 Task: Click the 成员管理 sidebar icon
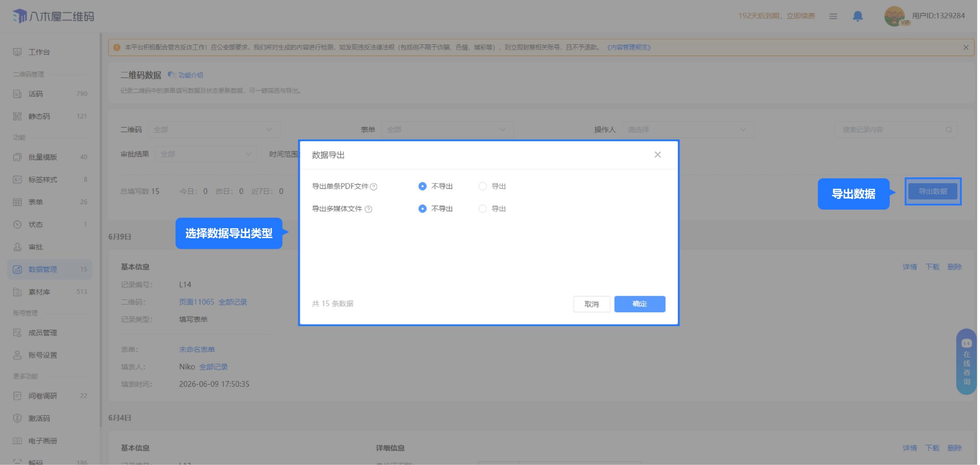17,333
